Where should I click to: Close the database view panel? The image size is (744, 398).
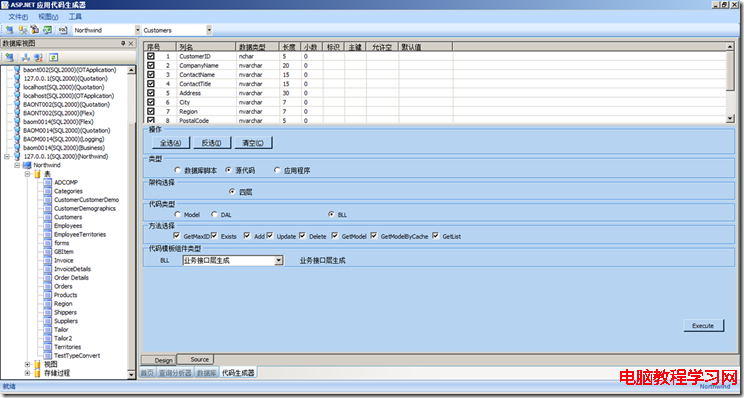click(x=131, y=44)
